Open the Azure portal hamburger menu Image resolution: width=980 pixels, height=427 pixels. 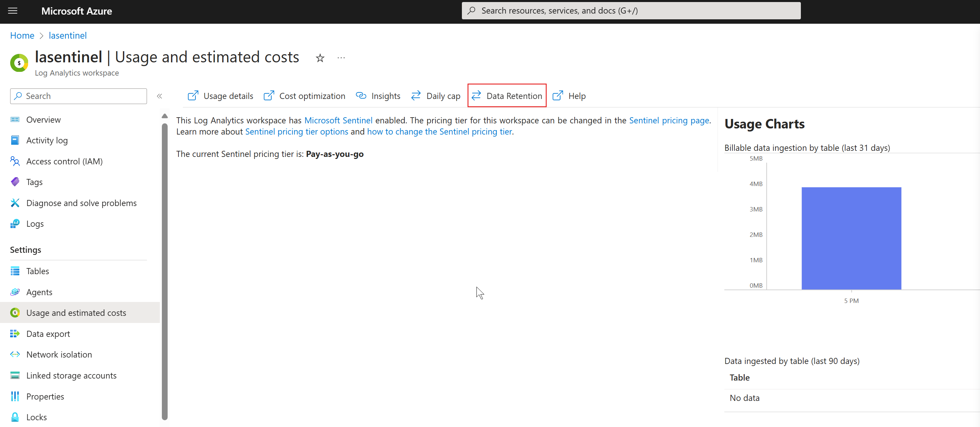point(13,11)
